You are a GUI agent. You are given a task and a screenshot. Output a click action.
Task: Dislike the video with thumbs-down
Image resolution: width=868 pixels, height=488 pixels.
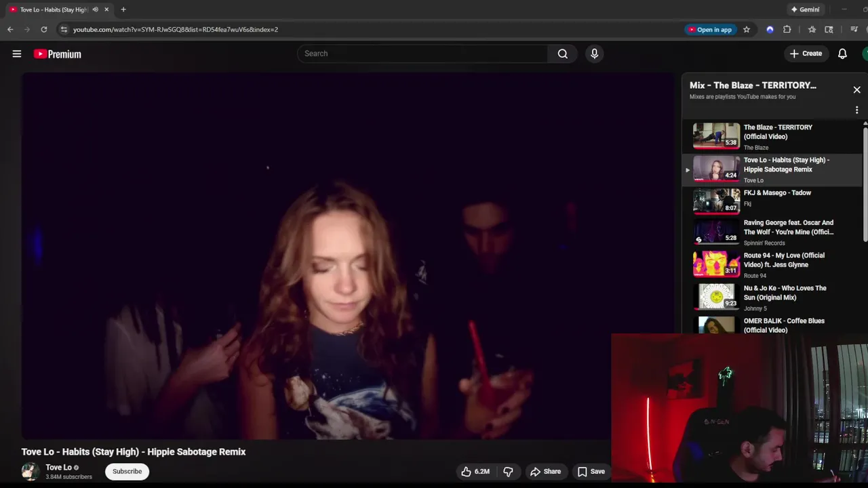click(x=508, y=472)
